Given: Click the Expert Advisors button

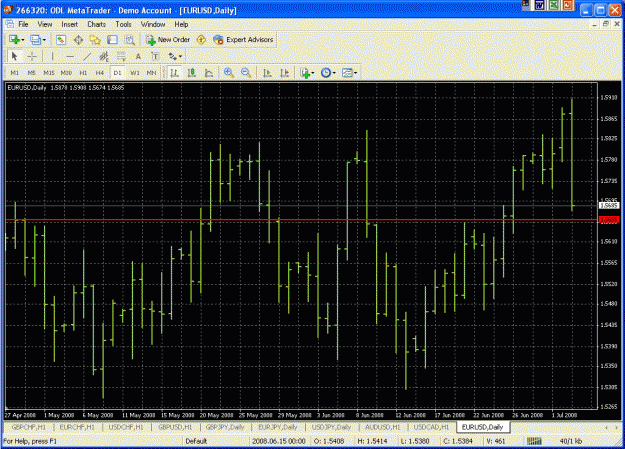Looking at the screenshot, I should coord(243,40).
